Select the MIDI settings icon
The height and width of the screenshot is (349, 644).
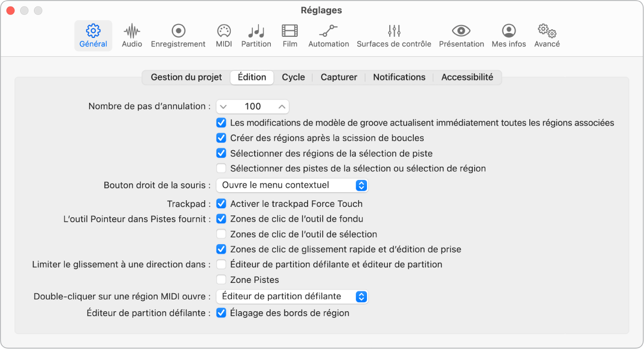(x=223, y=35)
